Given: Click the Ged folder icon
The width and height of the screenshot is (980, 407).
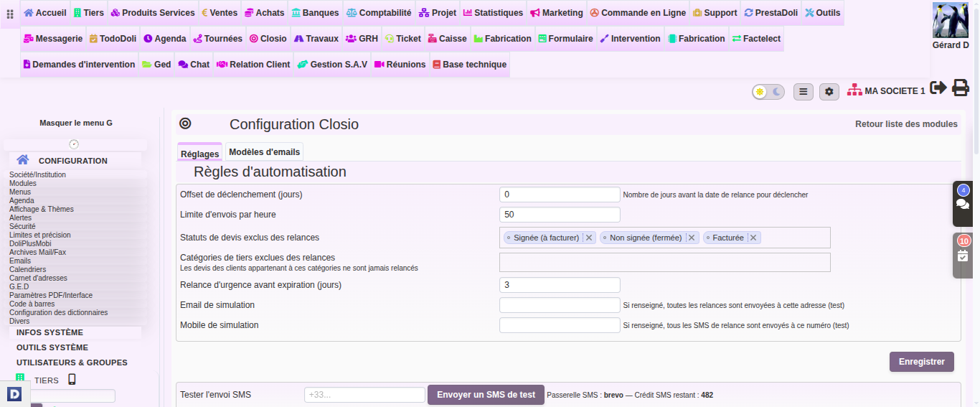Looking at the screenshot, I should click(x=147, y=65).
